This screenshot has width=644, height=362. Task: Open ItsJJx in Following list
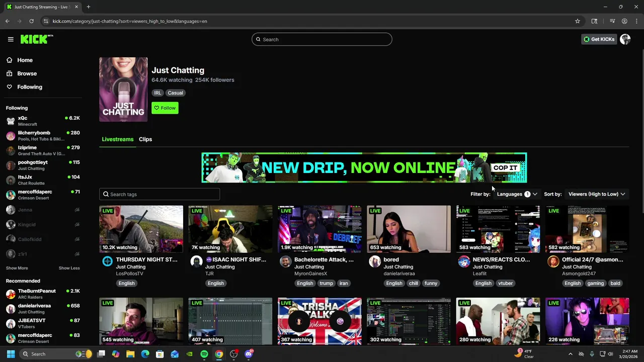43,180
